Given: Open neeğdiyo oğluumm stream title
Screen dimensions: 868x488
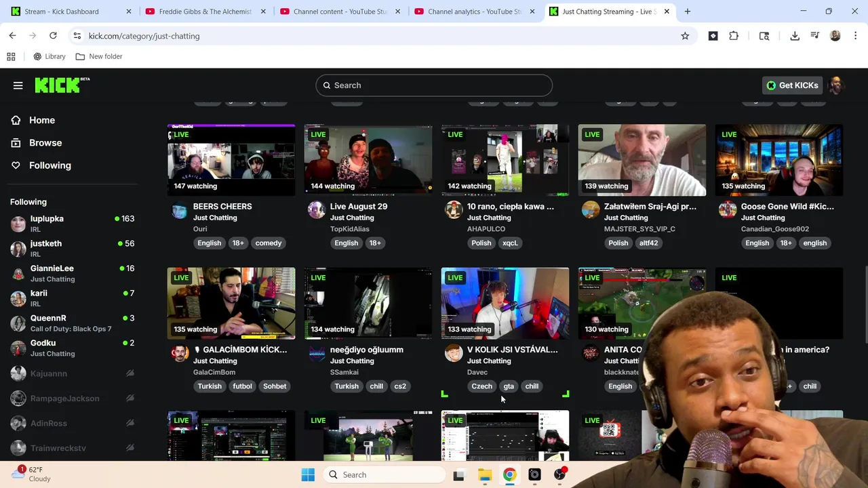Looking at the screenshot, I should coord(367,349).
